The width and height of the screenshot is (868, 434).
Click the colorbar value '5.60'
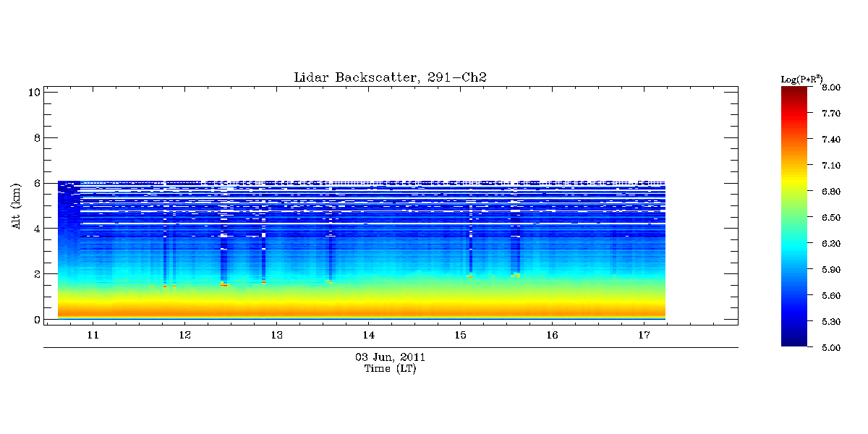(x=831, y=296)
